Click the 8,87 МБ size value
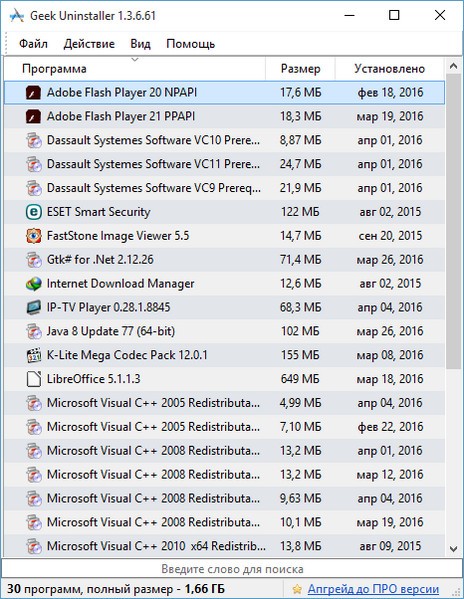The image size is (464, 599). 300,140
